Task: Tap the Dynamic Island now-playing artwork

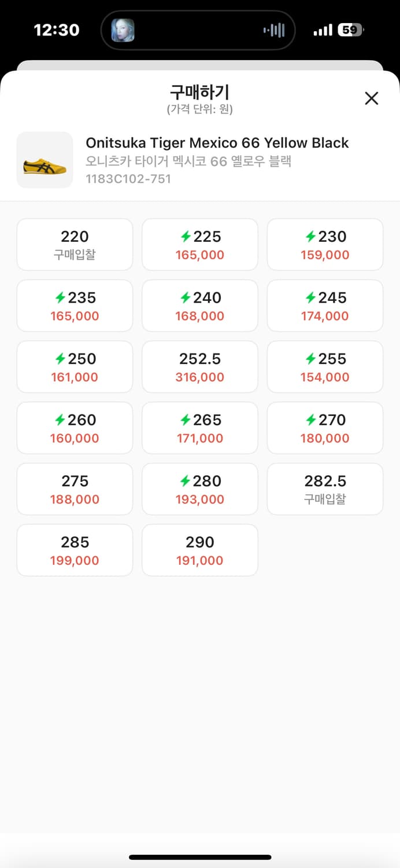Action: coord(123,30)
